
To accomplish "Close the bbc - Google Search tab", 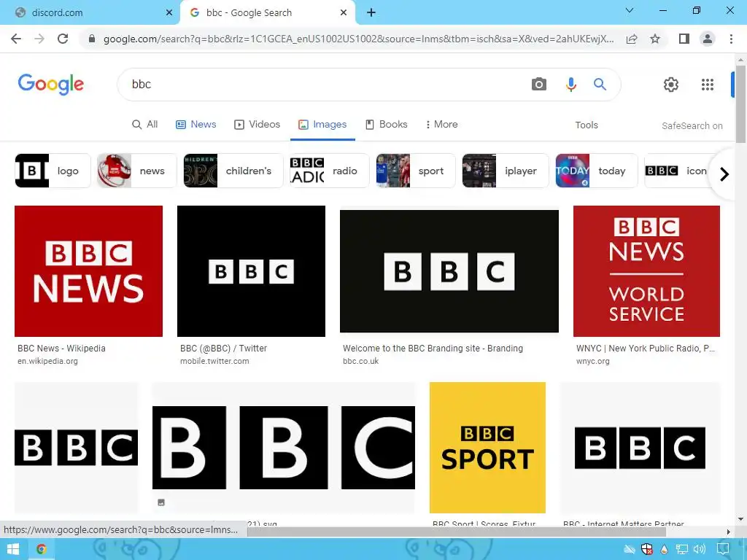I will (344, 13).
